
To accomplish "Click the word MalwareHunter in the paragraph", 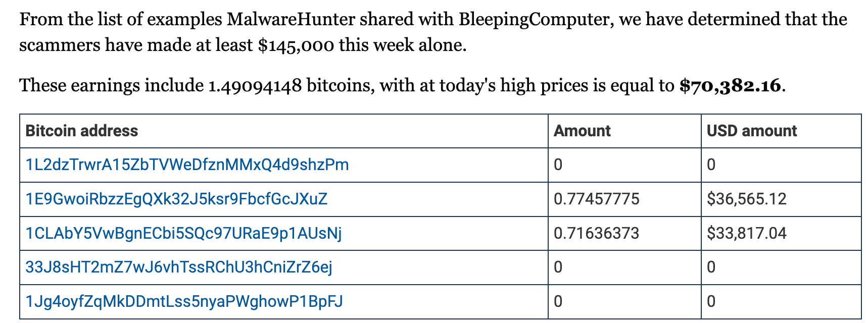I will [x=291, y=20].
